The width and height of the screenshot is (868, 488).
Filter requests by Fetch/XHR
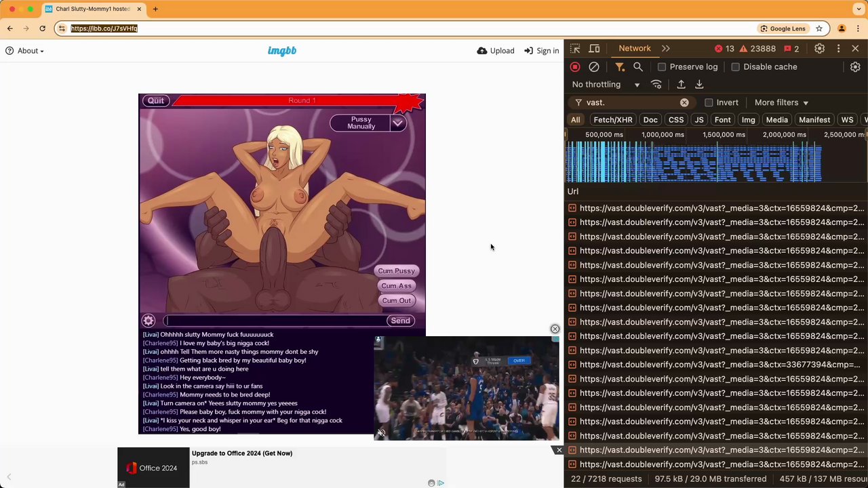(x=612, y=120)
